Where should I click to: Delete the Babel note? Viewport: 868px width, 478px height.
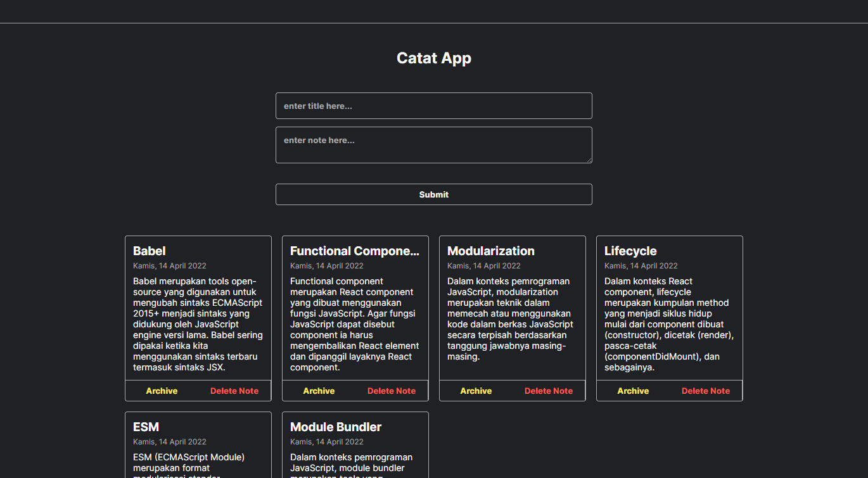point(234,391)
